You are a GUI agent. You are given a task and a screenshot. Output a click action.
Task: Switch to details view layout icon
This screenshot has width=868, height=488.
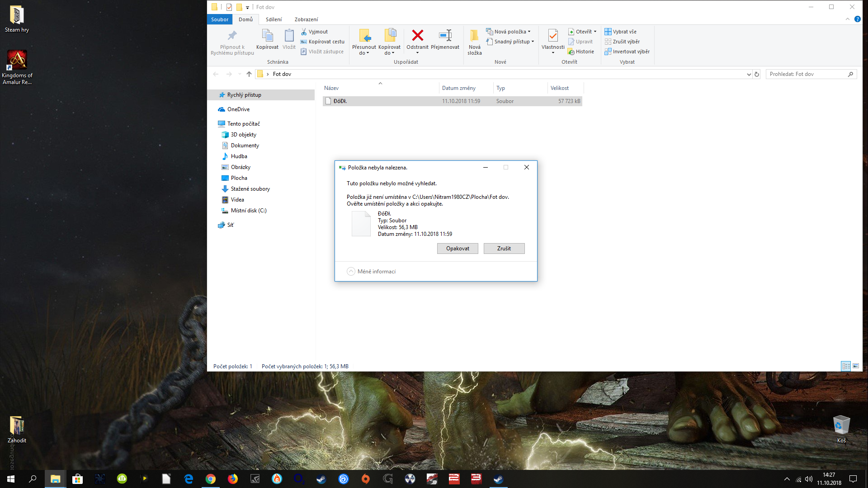click(846, 366)
